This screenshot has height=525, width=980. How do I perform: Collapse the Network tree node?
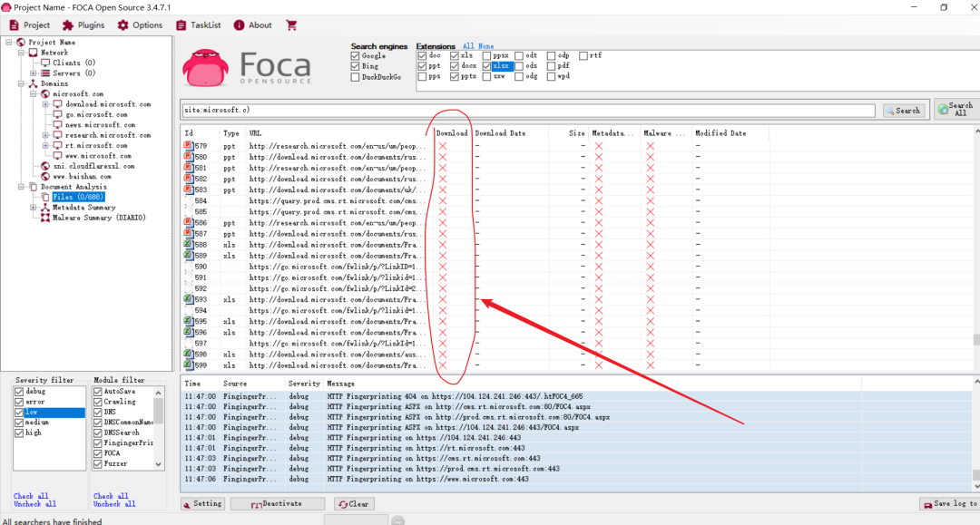click(21, 53)
